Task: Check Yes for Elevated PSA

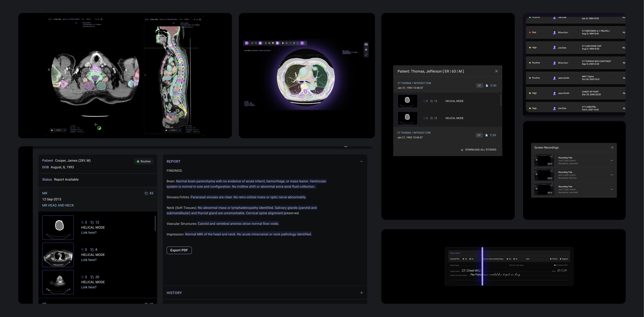Action: [x=463, y=259]
